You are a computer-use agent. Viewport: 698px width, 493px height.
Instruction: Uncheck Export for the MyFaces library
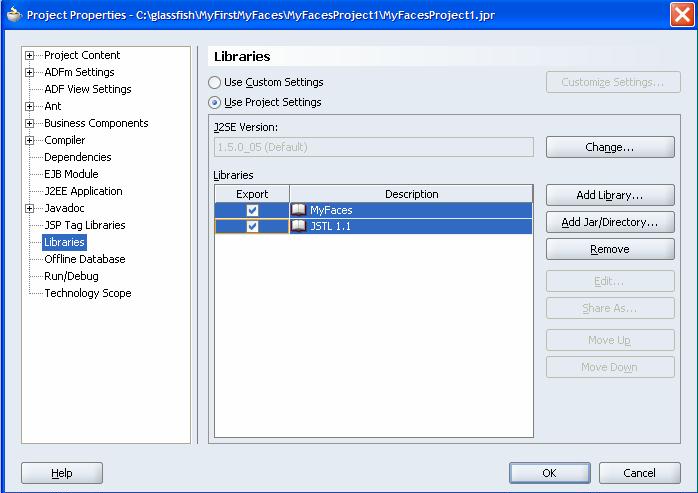pyautogui.click(x=252, y=210)
